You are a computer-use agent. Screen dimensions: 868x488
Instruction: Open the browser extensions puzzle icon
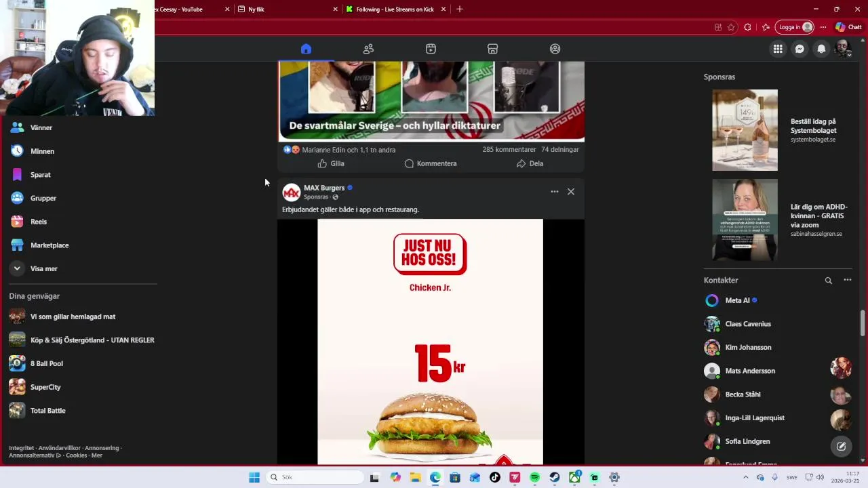747,27
